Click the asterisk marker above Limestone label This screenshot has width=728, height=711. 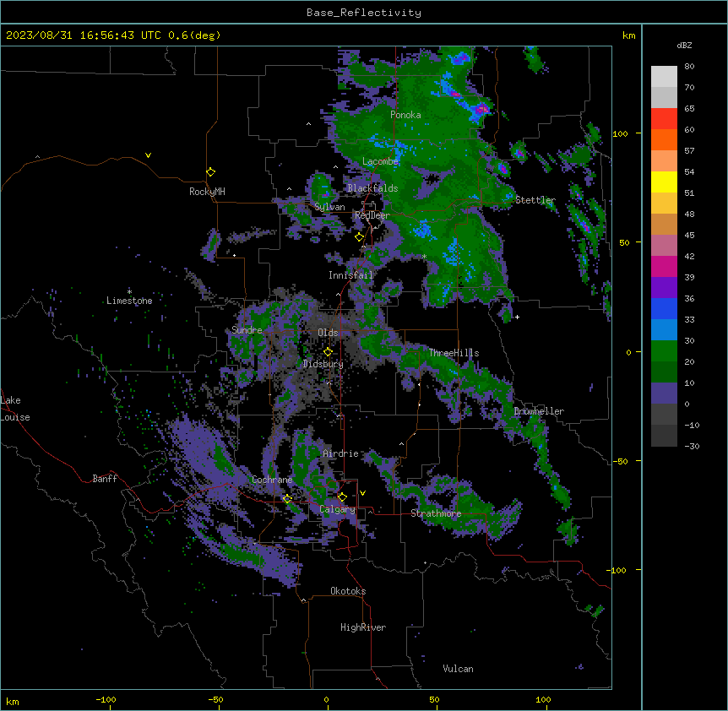coord(129,292)
